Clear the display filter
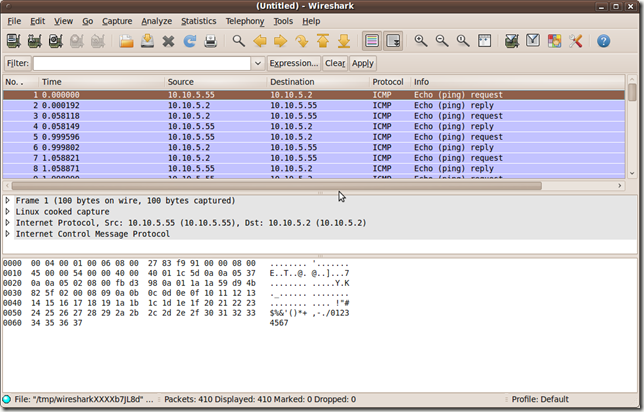 [x=335, y=63]
